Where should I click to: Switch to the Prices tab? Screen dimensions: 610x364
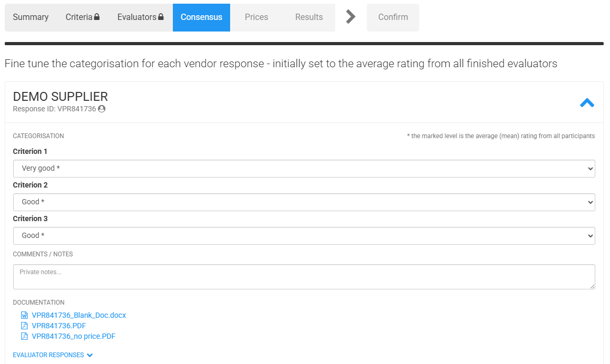coord(256,17)
